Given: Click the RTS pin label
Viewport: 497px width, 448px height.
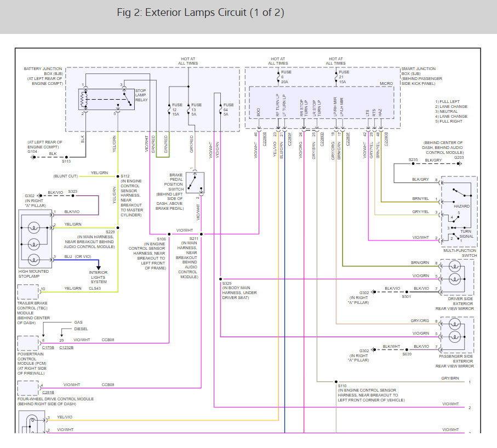Looking at the screenshot, I should point(374,112).
